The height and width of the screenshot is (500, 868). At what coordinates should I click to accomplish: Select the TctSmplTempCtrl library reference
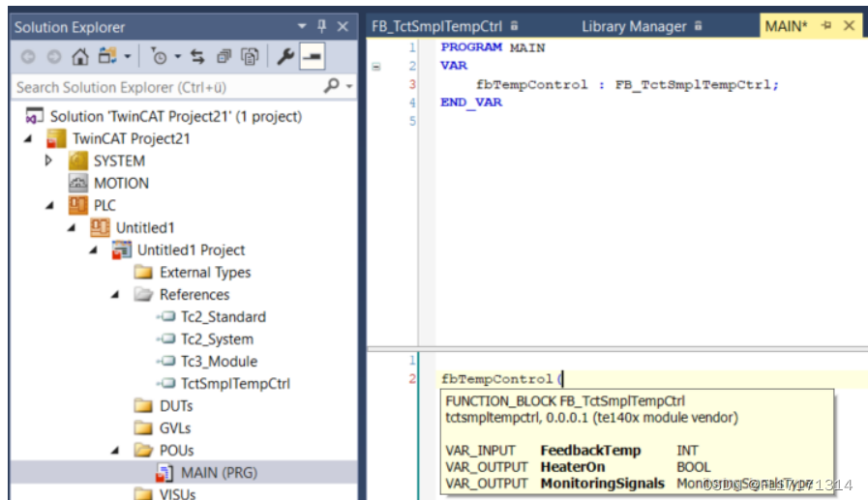[x=235, y=383]
